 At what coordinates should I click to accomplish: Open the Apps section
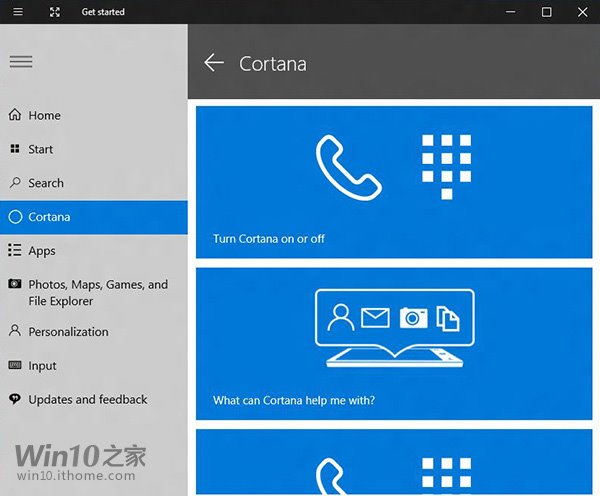[x=94, y=251]
